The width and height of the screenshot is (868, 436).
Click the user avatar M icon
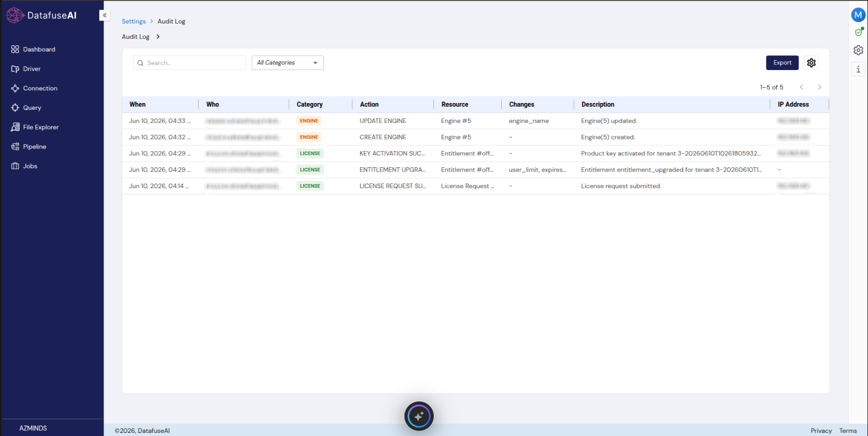(x=858, y=15)
